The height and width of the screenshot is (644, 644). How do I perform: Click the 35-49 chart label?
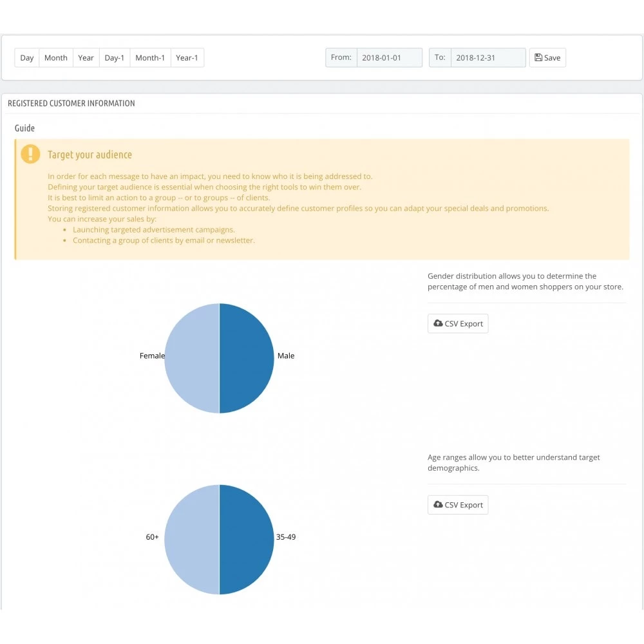pos(286,537)
